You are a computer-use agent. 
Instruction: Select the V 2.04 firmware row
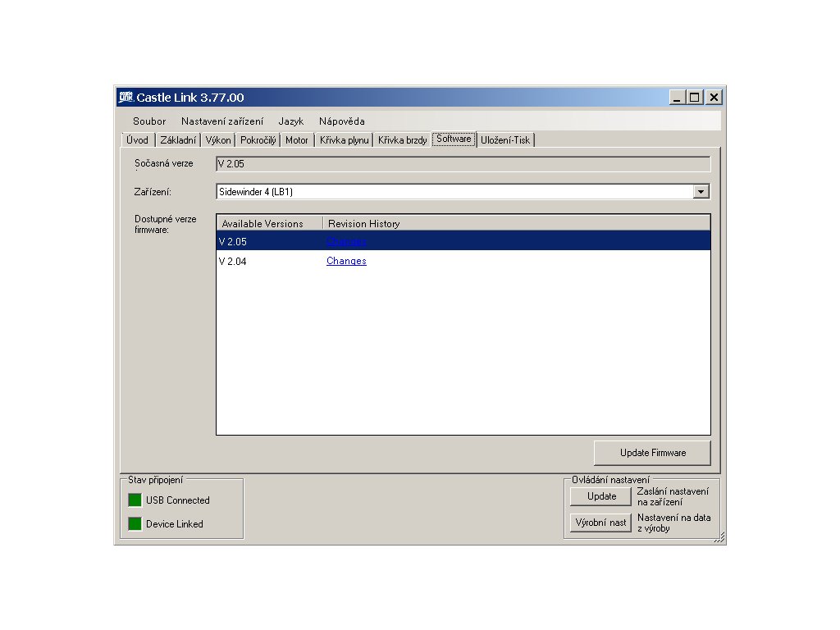coord(463,261)
